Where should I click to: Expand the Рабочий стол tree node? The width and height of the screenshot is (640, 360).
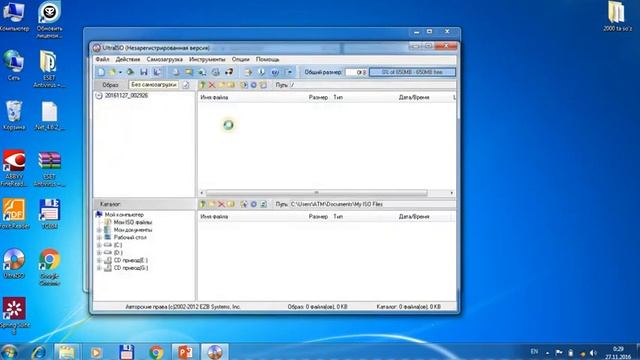(99, 237)
